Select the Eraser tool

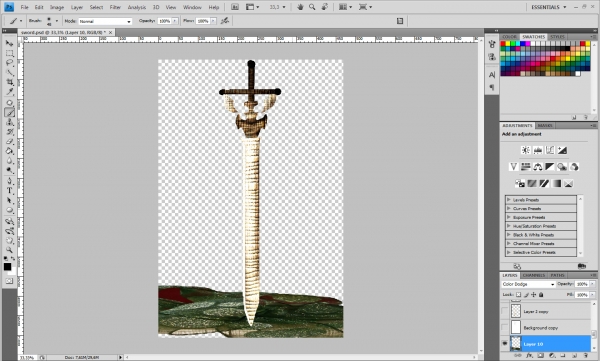coord(9,141)
